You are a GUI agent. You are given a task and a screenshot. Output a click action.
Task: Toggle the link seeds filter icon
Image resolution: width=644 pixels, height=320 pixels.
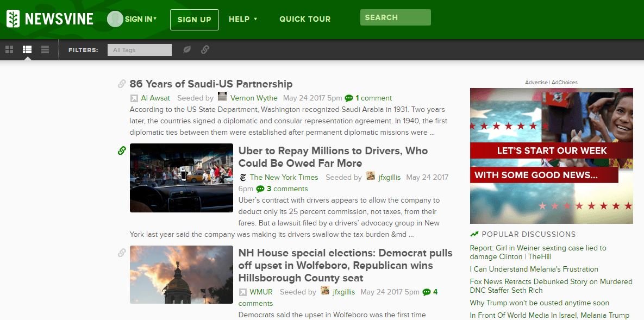coord(205,49)
